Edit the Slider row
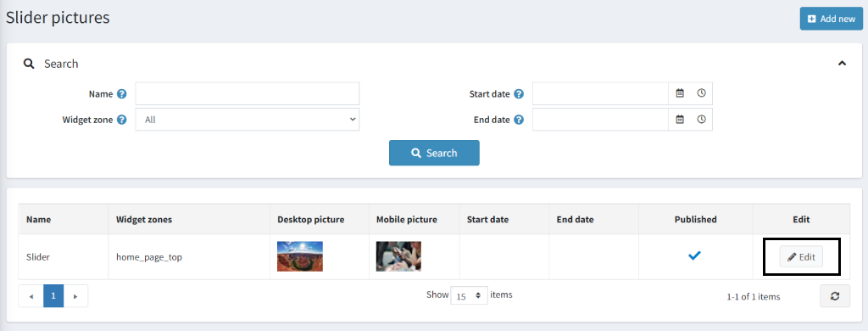The image size is (868, 331). pyautogui.click(x=801, y=256)
